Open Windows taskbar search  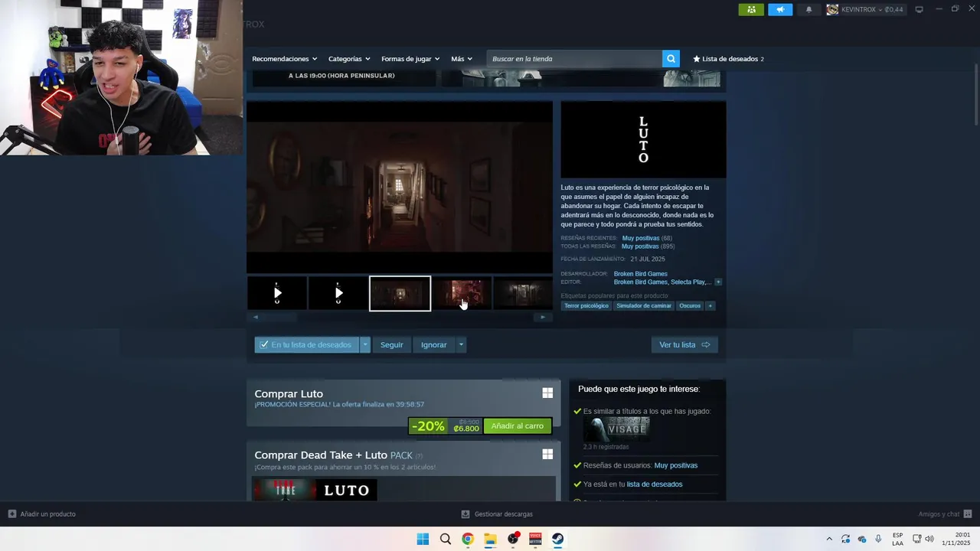(x=445, y=539)
